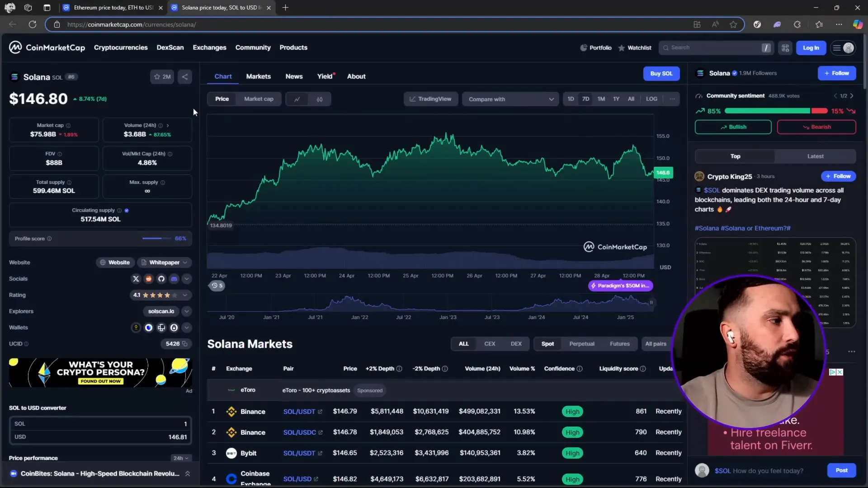This screenshot has width=868, height=488.
Task: Open the About tab
Action: [x=356, y=76]
